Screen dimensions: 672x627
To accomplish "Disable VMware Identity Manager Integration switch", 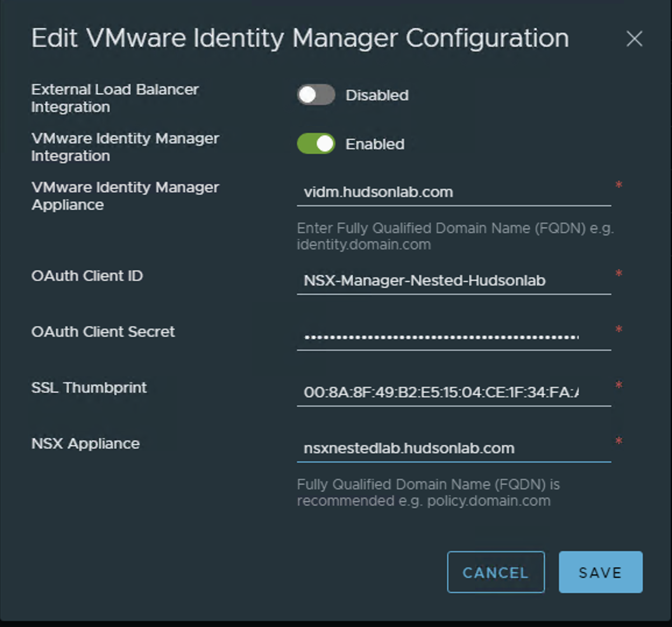I will (316, 144).
